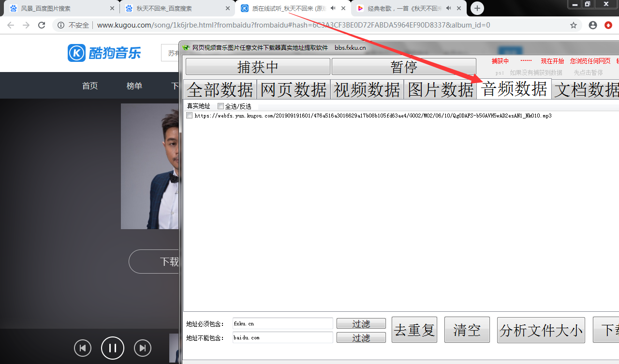Click the 真实地址 column label
The image size is (619, 364).
pyautogui.click(x=199, y=106)
